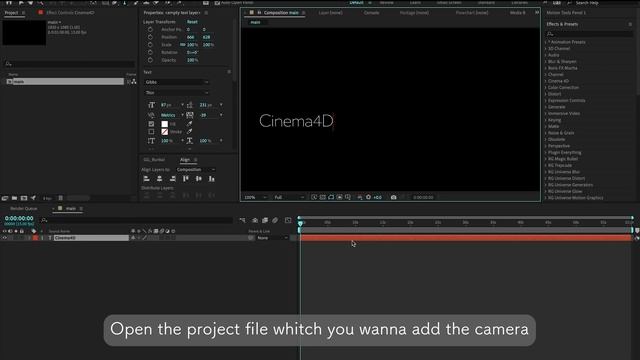Click the composition mini-flowchart icon in timeline

(x=242, y=220)
